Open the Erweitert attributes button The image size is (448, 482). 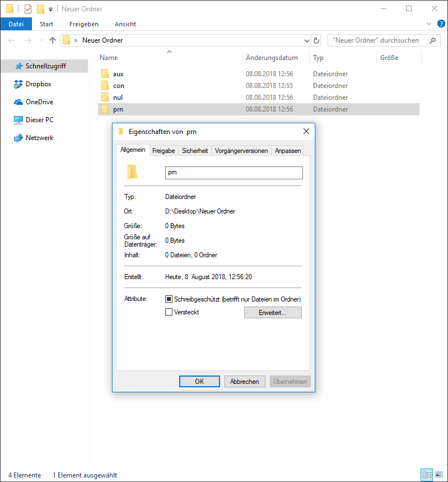(x=273, y=313)
